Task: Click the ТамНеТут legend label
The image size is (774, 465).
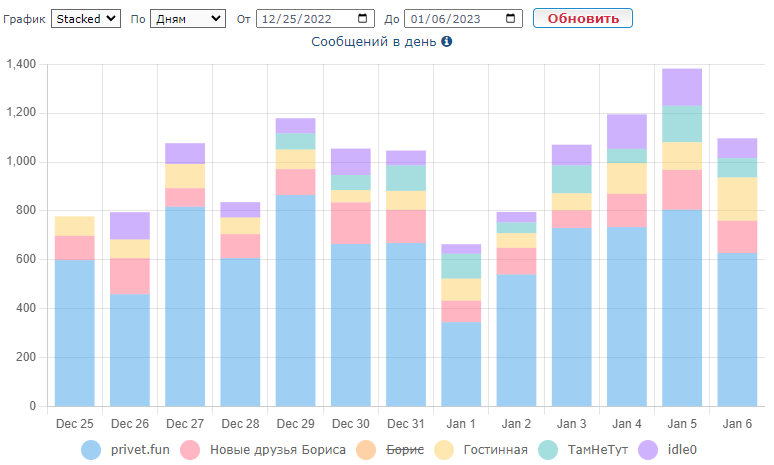Action: click(x=598, y=450)
